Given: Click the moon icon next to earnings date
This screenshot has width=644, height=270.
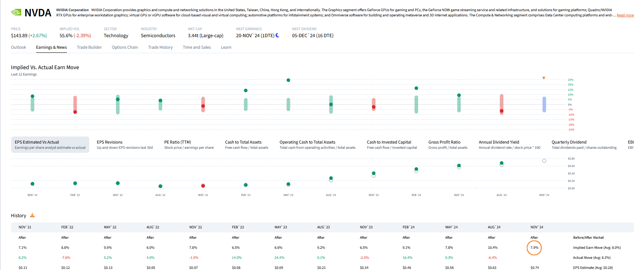Looking at the screenshot, I should (x=277, y=35).
